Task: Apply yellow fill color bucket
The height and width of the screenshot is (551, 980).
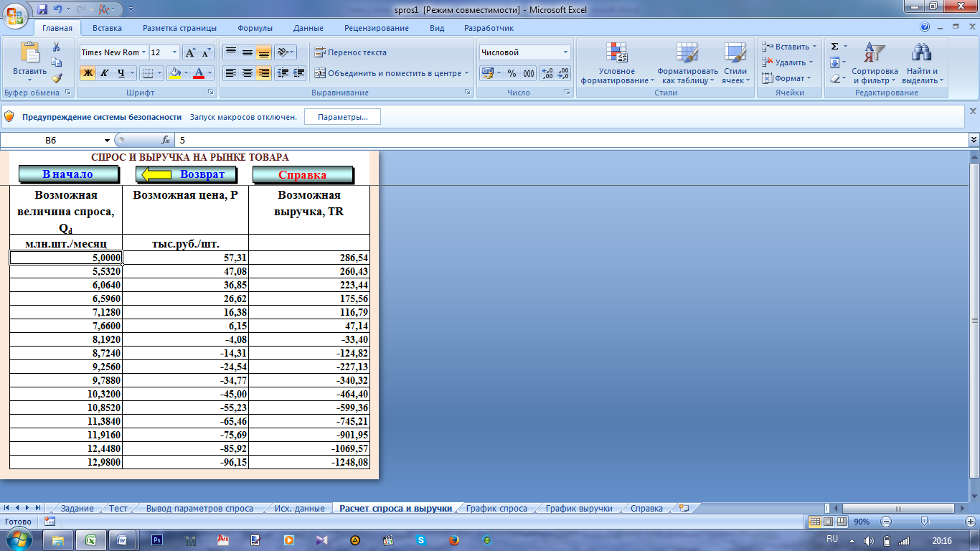Action: [174, 73]
